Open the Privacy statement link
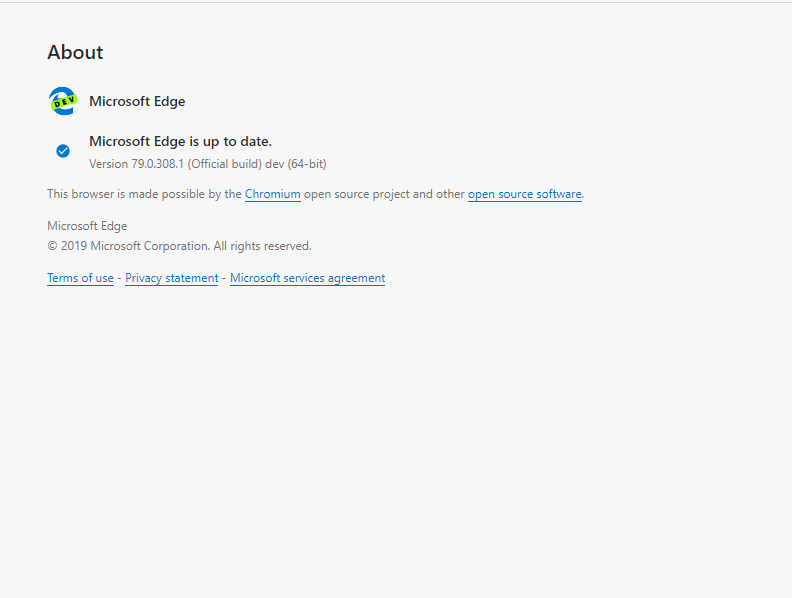 tap(172, 278)
